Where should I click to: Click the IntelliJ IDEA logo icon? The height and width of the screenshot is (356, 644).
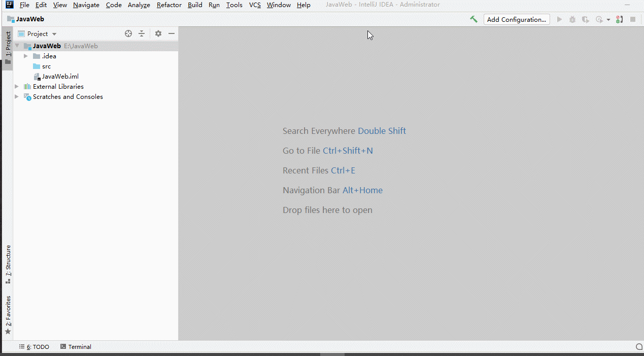[x=10, y=5]
